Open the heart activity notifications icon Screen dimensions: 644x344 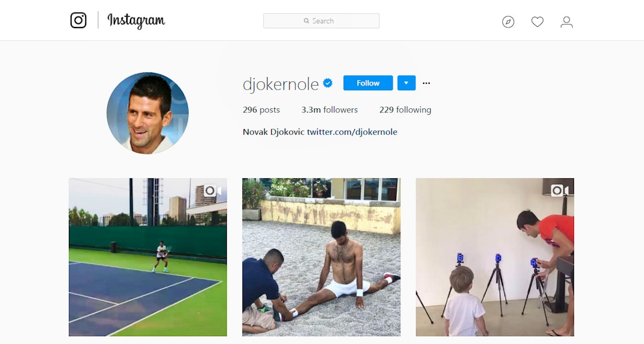pos(537,22)
